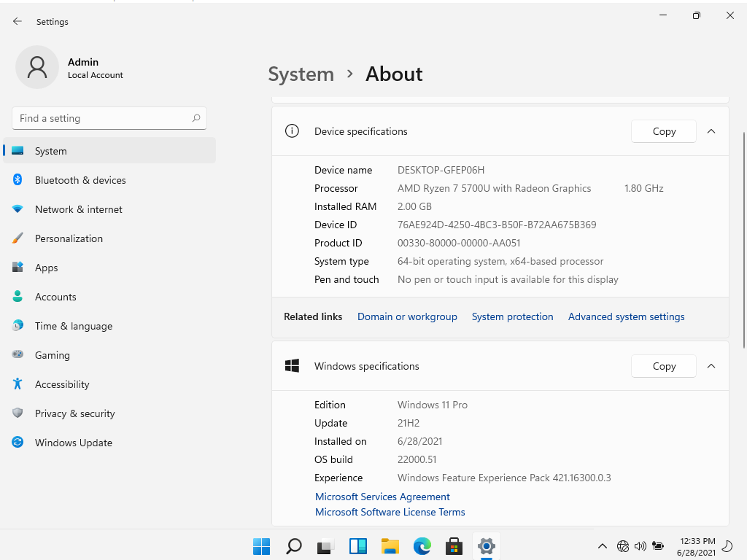Screen dimensions: 747x560
Task: Go back using the Settings back arrow
Action: tap(18, 21)
